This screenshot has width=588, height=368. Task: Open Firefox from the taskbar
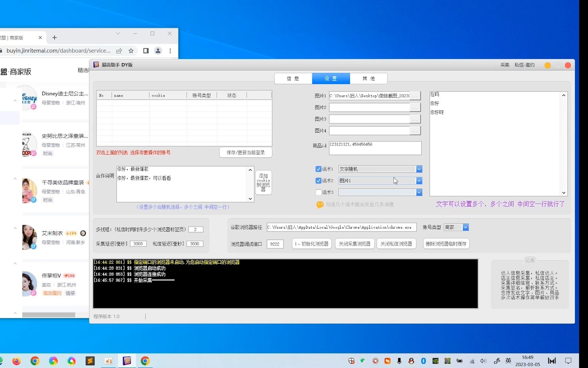(x=16, y=361)
